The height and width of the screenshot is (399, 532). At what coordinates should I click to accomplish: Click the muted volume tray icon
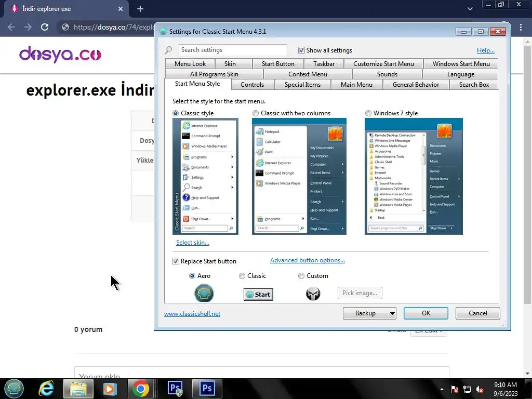(x=480, y=389)
